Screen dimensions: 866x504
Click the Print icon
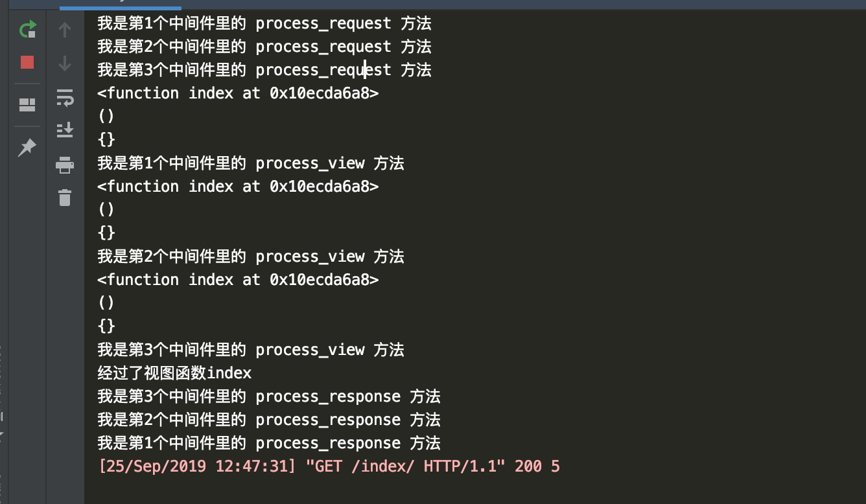[65, 165]
